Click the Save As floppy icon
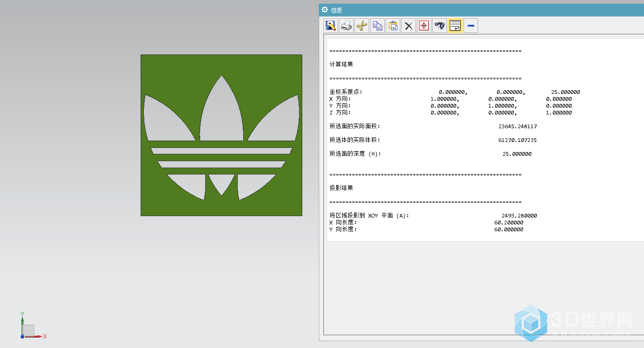The image size is (644, 348). 331,26
